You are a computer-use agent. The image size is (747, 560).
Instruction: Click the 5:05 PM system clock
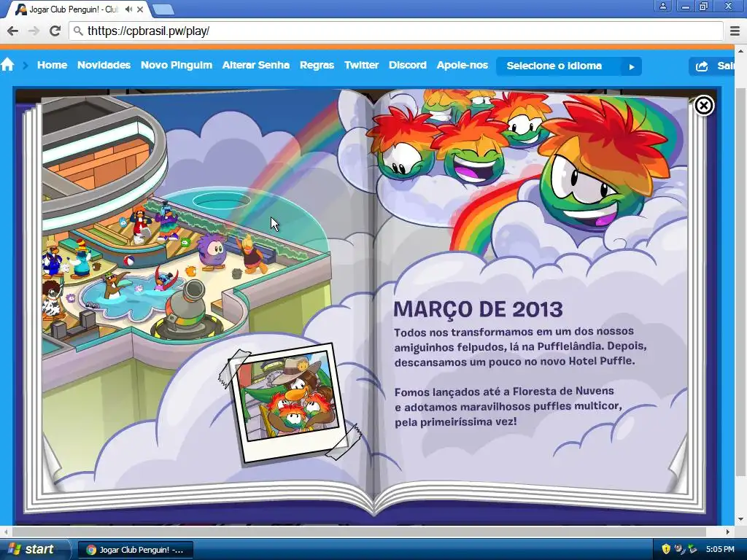720,549
